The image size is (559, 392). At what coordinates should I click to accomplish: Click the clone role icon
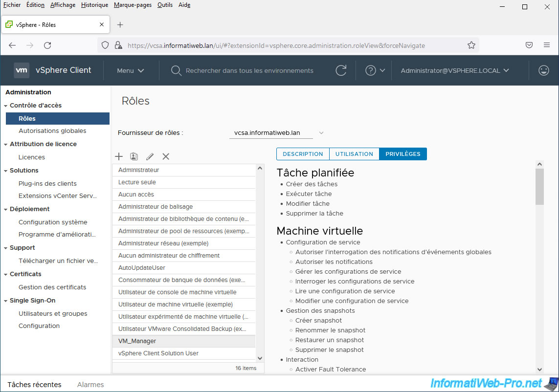click(134, 156)
